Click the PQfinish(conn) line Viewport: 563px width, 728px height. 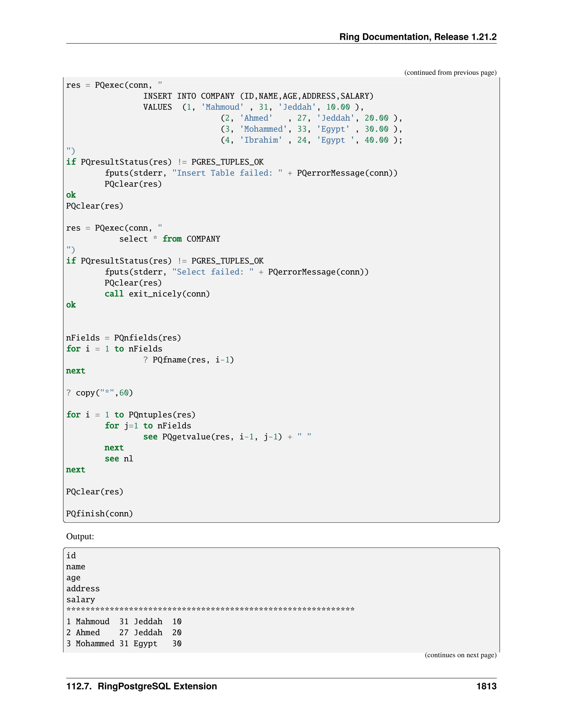pos(100,514)
